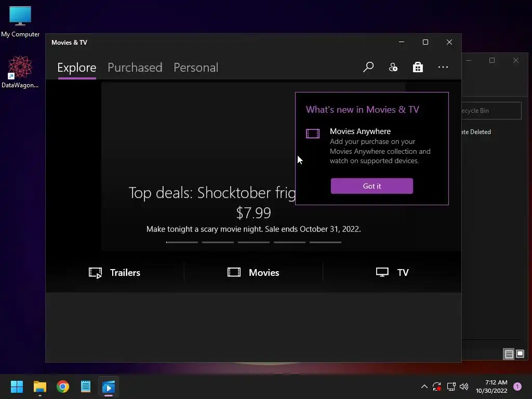Open the Store shopping bag icon

click(418, 67)
